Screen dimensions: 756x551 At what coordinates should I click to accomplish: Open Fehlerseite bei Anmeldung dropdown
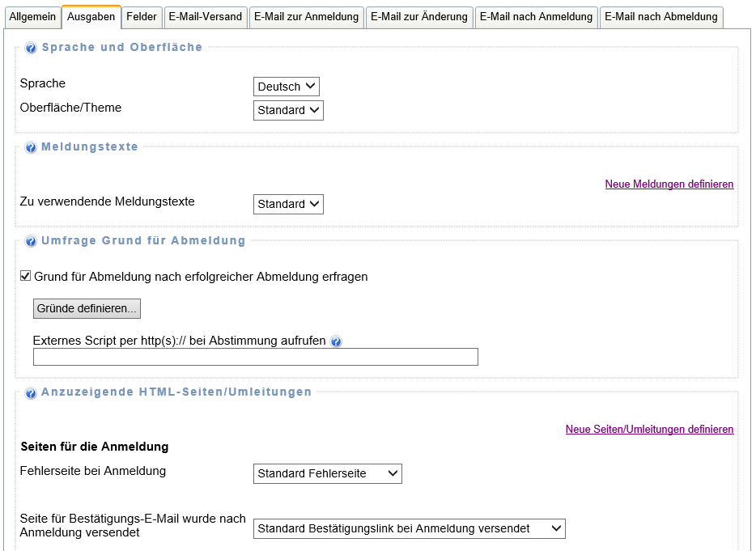[x=327, y=473]
